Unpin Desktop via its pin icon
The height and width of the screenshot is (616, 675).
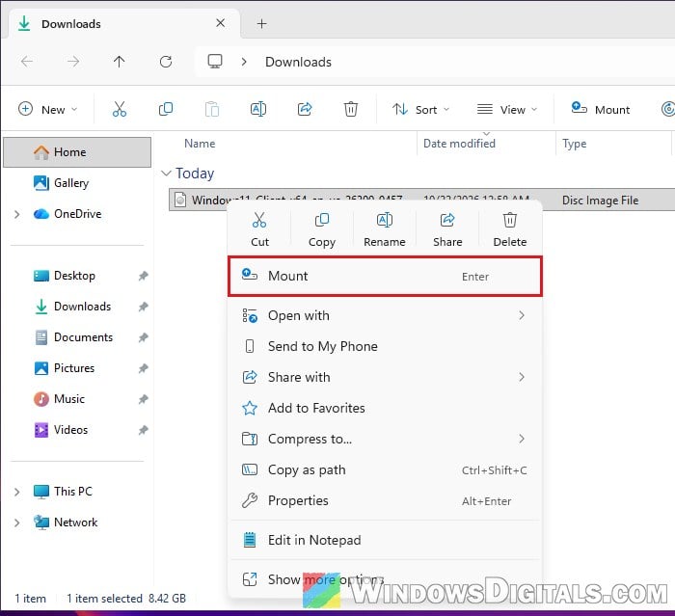(143, 276)
